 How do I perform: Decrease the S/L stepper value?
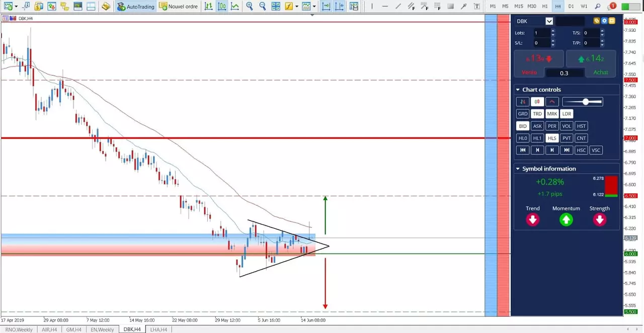pos(553,45)
